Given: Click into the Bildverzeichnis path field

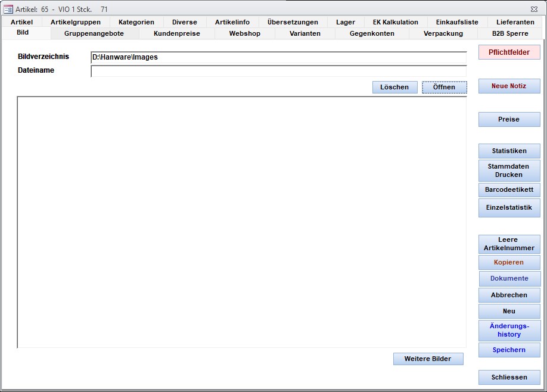Looking at the screenshot, I should click(278, 57).
